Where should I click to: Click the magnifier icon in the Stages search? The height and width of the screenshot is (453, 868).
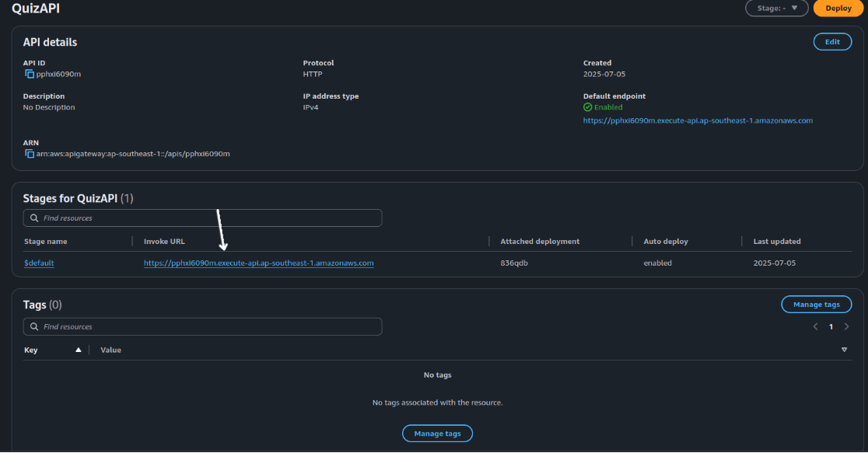click(34, 218)
